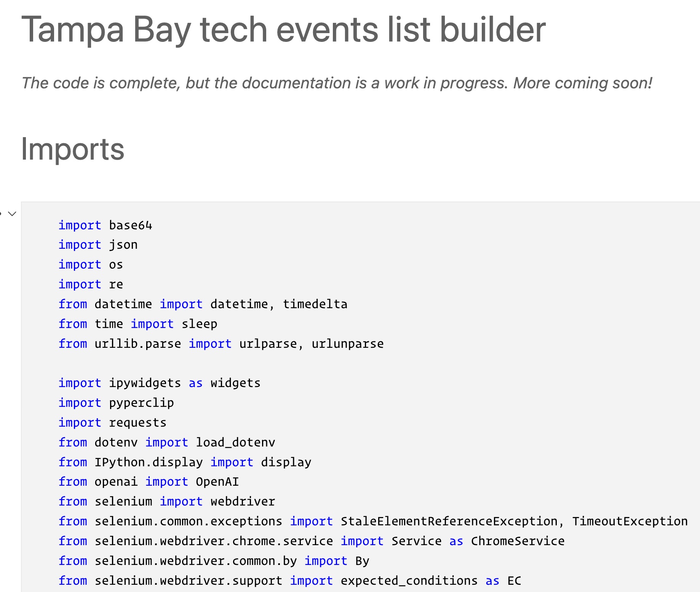
Task: Click the cell status dot beside chevron
Action: point(1,214)
